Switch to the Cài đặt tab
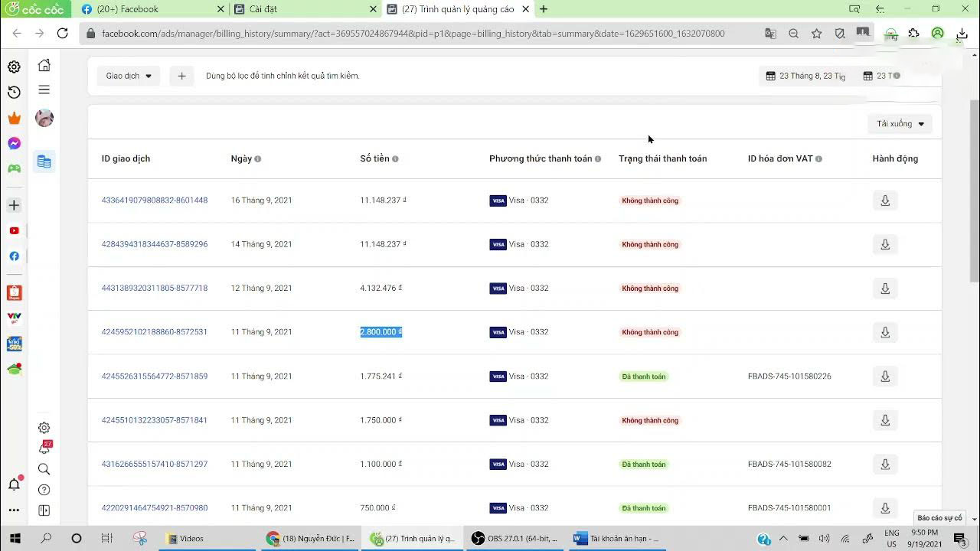Screen dimensions: 980x551 coord(305,9)
